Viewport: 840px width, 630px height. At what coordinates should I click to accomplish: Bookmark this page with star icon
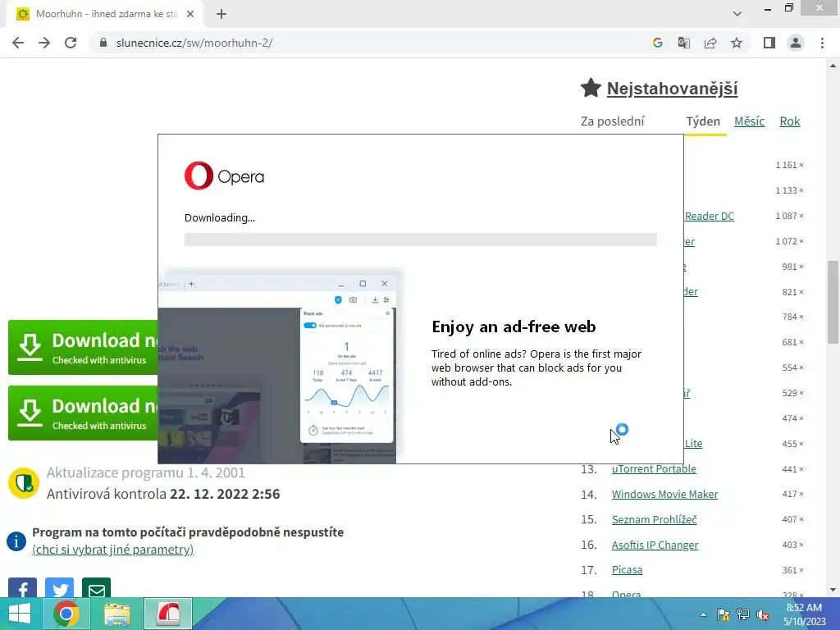click(x=737, y=43)
